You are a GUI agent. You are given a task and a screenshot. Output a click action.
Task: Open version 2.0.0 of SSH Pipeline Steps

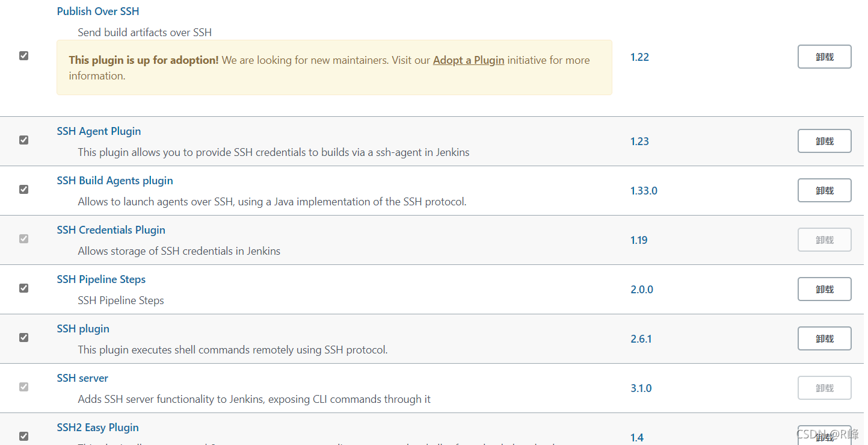pos(642,290)
